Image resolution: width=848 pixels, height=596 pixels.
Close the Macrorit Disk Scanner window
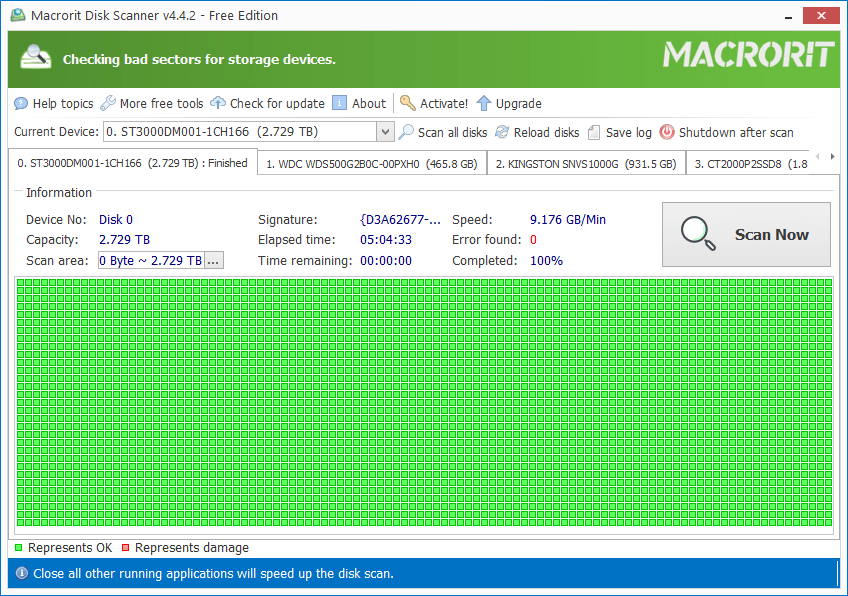[821, 16]
